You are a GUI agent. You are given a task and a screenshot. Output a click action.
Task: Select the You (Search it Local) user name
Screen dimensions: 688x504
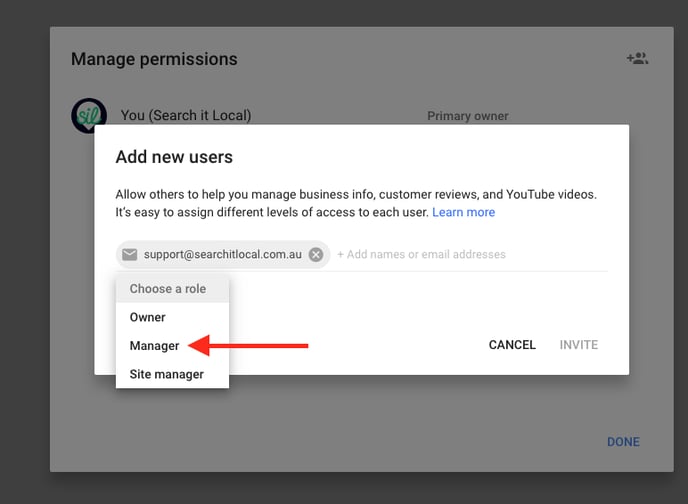(185, 116)
